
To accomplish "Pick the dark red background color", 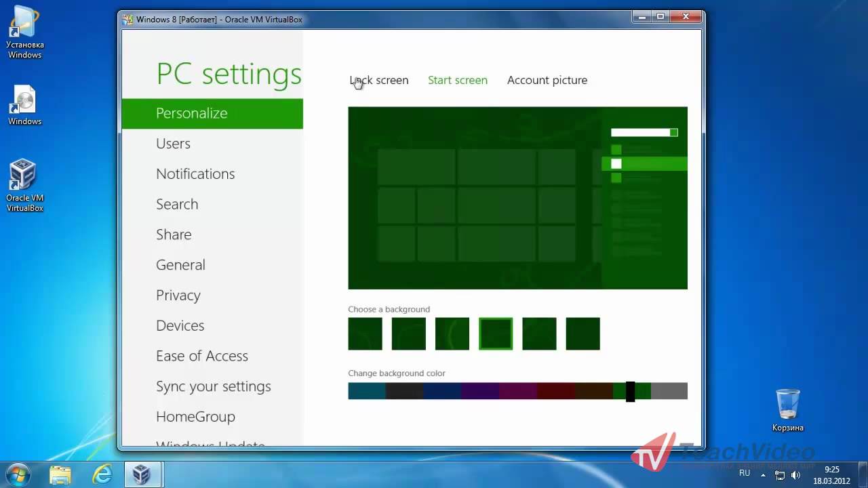I will [x=556, y=391].
